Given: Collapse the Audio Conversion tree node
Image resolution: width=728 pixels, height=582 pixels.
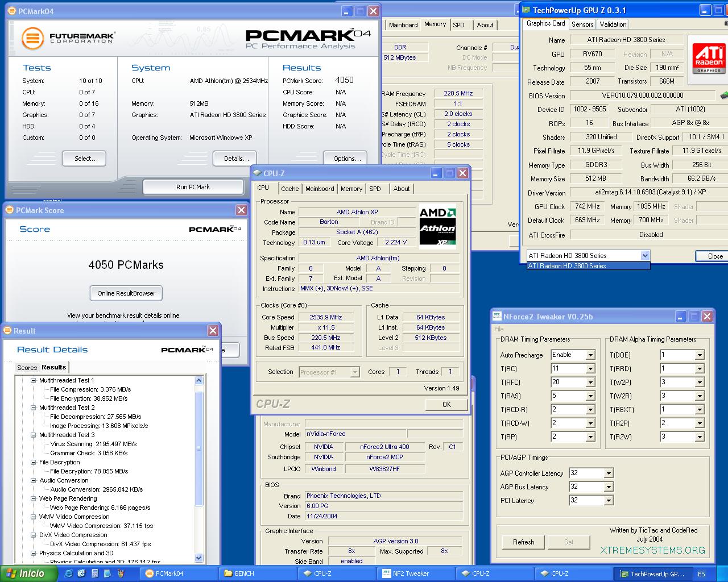Looking at the screenshot, I should coord(33,480).
